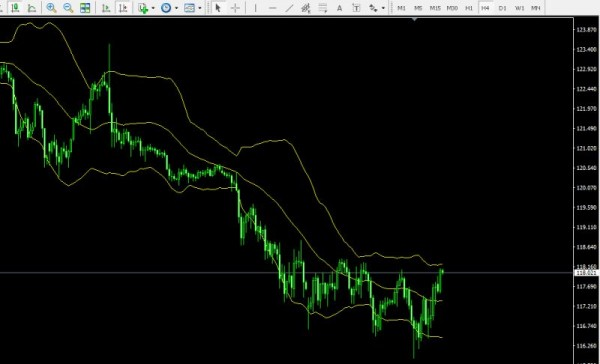Select the H1 timeframe button
Image resolution: width=600 pixels, height=364 pixels.
(x=469, y=8)
